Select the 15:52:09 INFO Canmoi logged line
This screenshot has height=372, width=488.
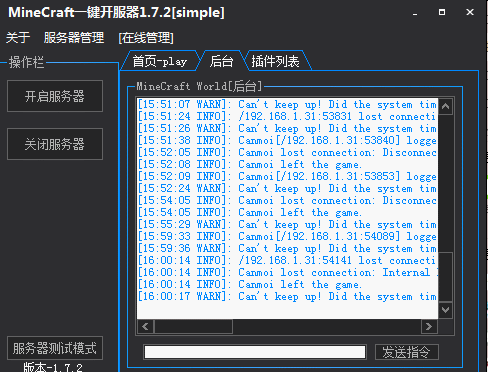[x=287, y=176]
